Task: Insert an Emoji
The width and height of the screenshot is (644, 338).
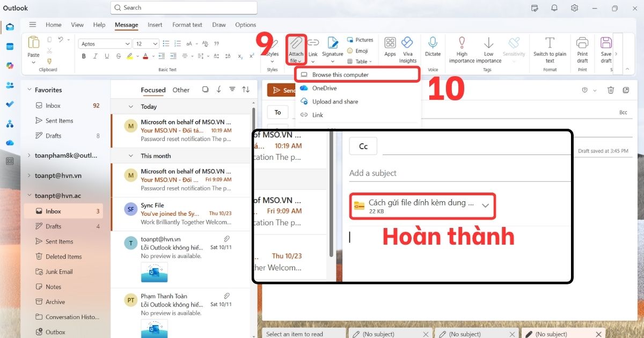Action: click(x=360, y=50)
